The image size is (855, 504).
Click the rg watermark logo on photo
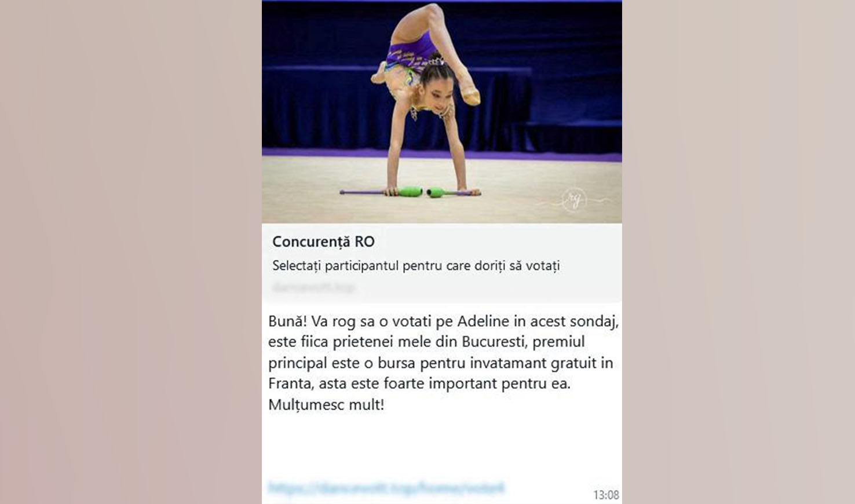tap(573, 200)
